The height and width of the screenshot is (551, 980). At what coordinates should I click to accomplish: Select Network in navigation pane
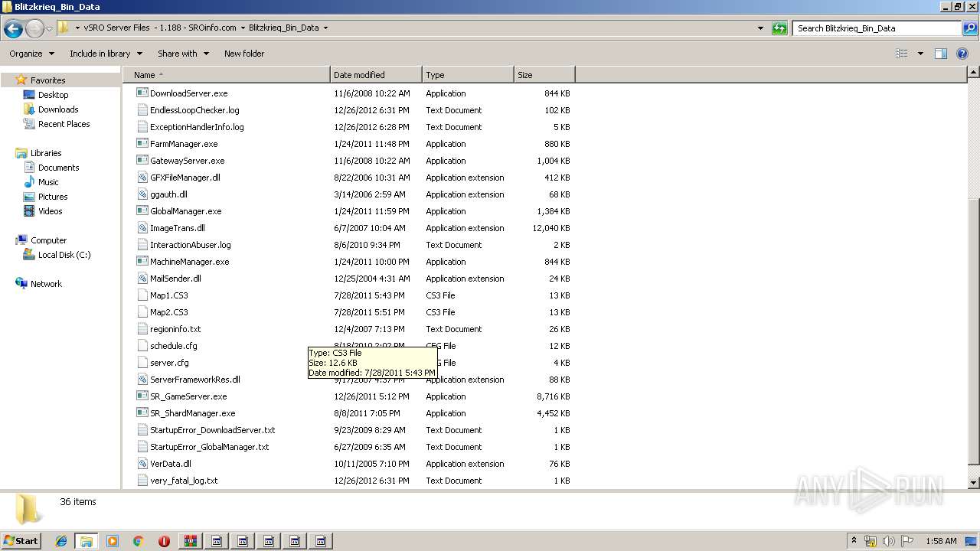[x=46, y=284]
